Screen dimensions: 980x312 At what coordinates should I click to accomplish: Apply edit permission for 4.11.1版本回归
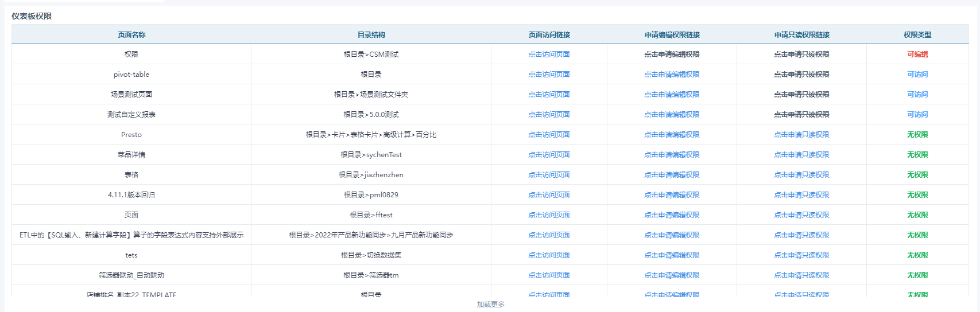672,195
